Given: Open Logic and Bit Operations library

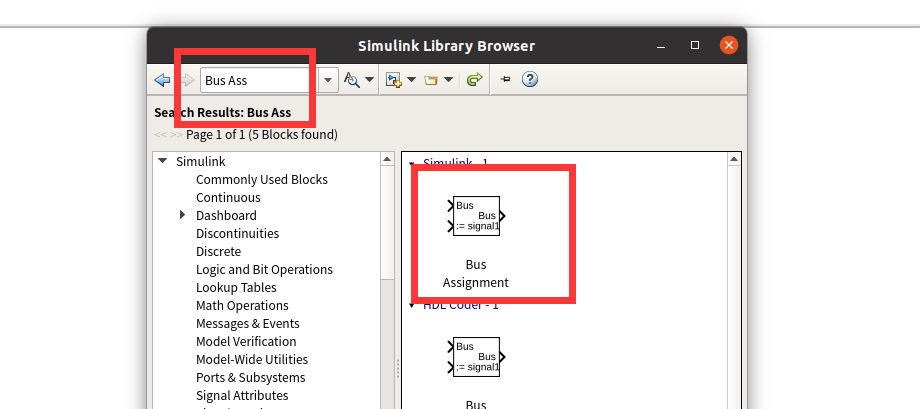Looking at the screenshot, I should (264, 270).
